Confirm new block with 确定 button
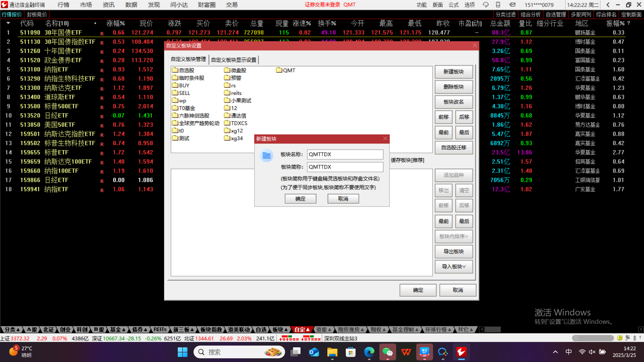 300,199
